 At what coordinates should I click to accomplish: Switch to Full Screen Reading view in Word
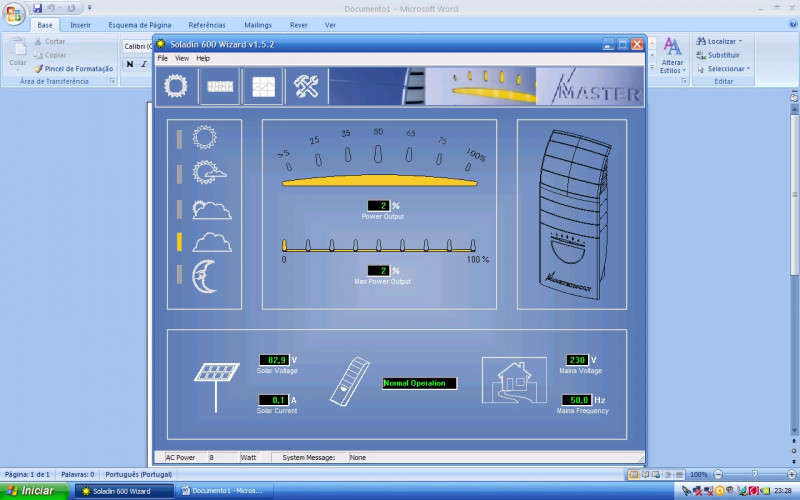[645, 474]
